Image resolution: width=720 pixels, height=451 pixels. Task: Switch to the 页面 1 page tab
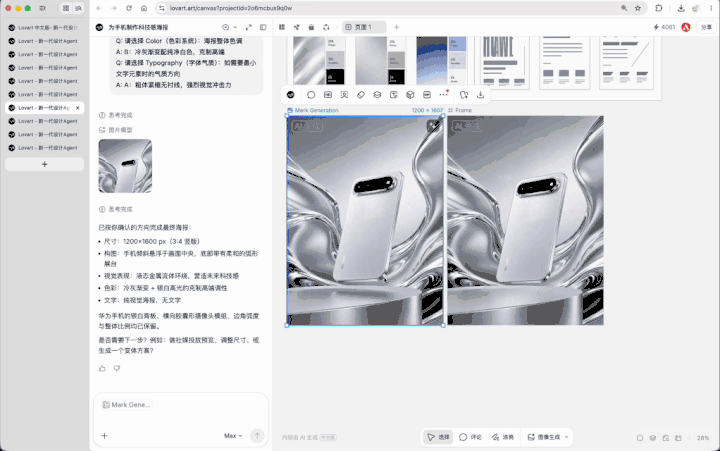(365, 27)
